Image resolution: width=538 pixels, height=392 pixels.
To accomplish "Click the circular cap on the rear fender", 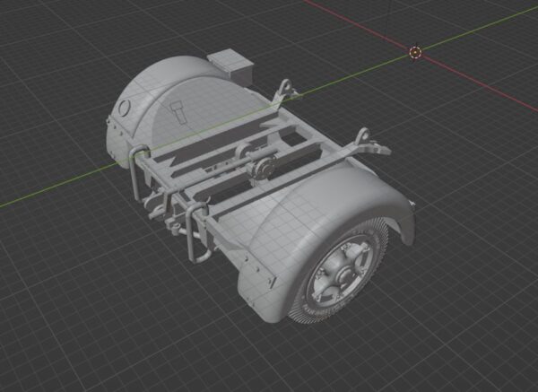I will coord(125,108).
